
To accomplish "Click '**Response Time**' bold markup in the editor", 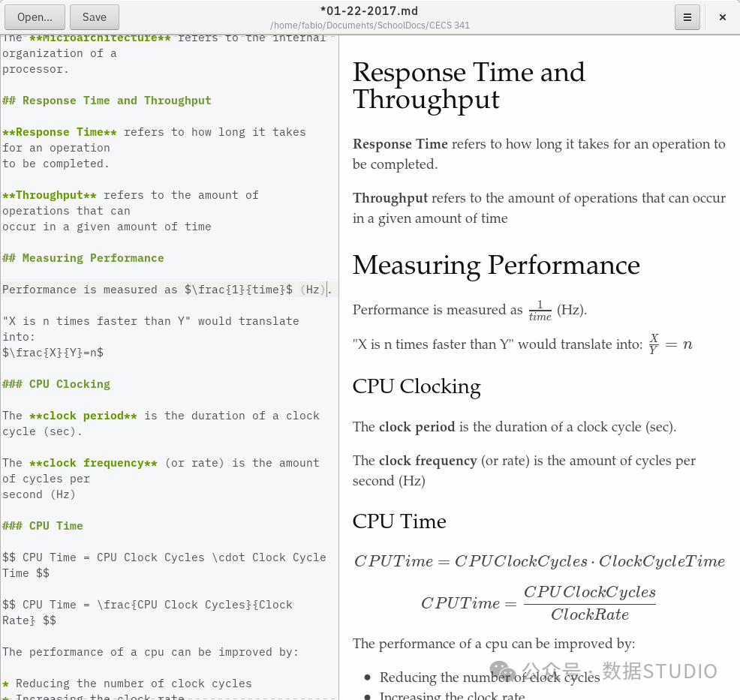I will point(59,133).
